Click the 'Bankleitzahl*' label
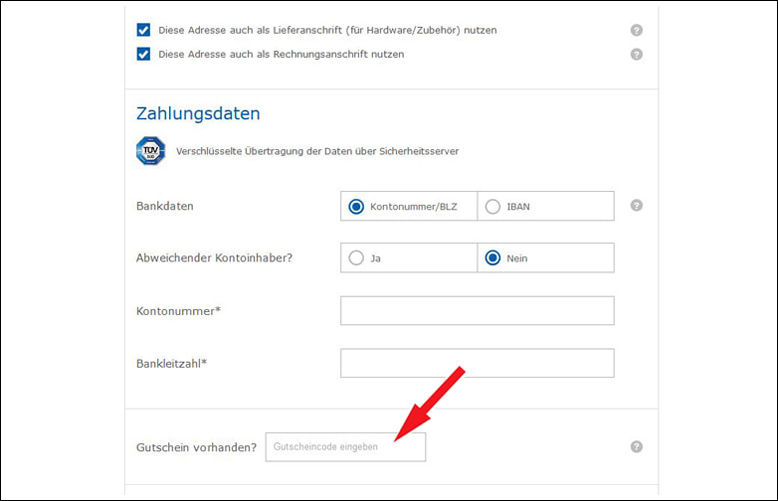Viewport: 778px width, 501px height. coord(171,364)
